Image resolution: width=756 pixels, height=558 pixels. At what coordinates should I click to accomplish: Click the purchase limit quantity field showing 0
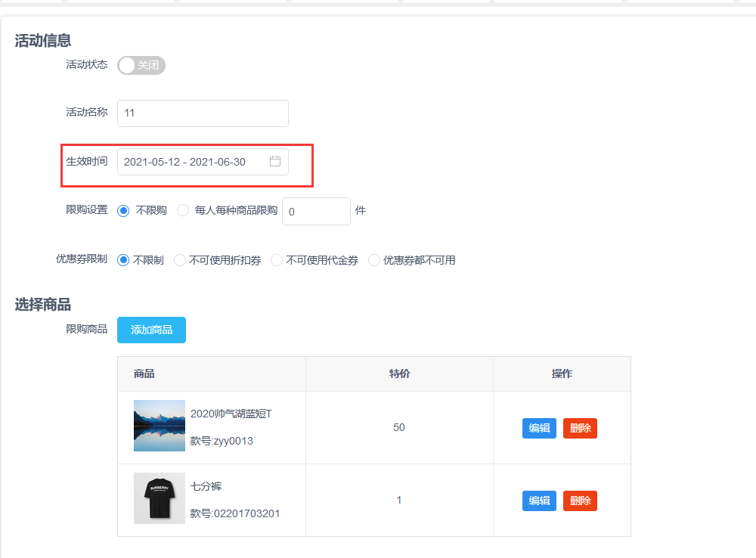pos(316,211)
